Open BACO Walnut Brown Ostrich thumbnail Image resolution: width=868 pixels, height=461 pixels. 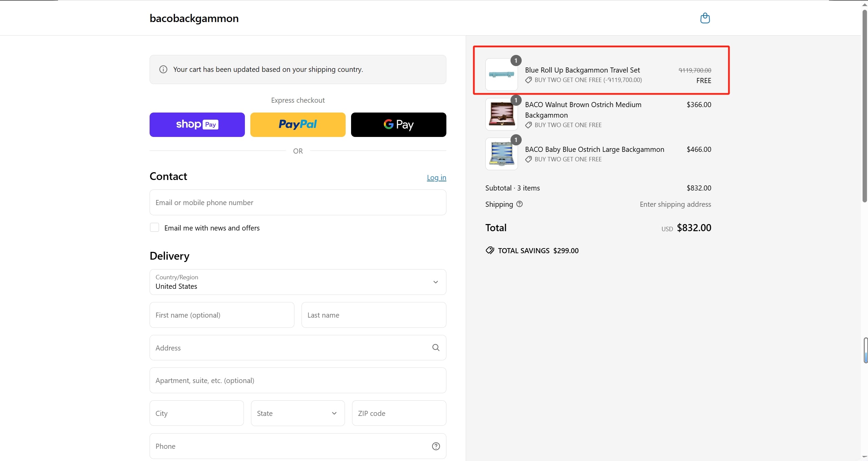point(501,114)
